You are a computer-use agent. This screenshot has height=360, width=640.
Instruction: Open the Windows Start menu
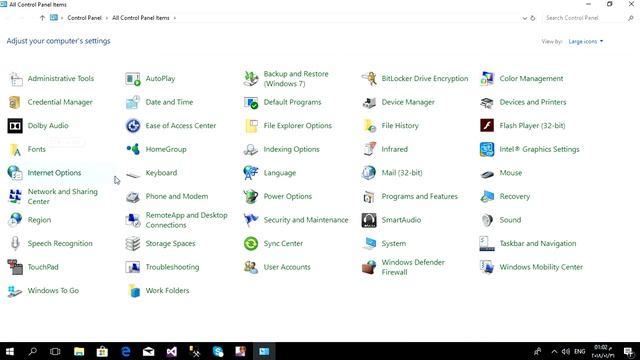pos(9,351)
